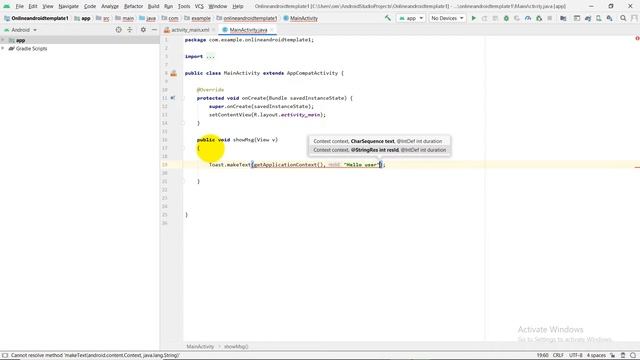
Task: Click Apply Code Changes icon
Action: pyautogui.click(x=495, y=18)
